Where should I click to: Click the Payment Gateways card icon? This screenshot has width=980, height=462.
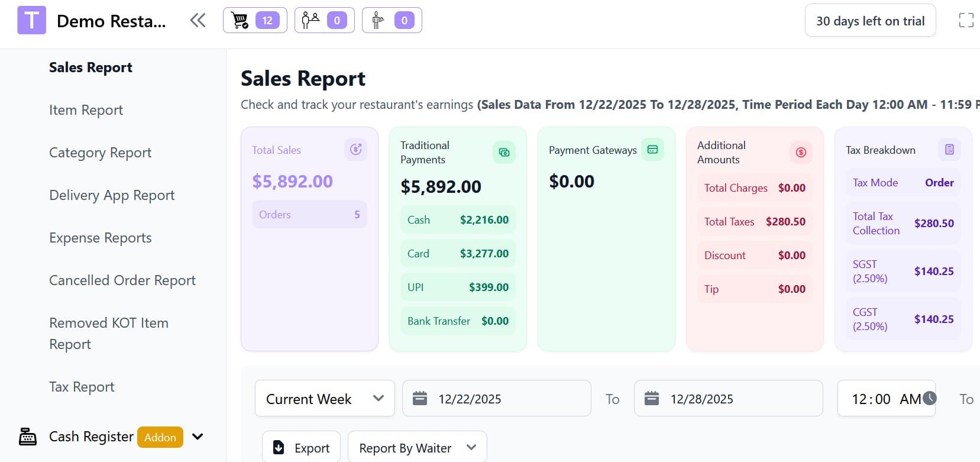pos(652,150)
